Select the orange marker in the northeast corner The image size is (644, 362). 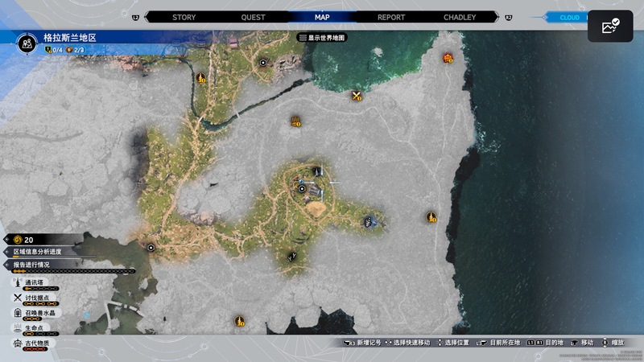point(448,57)
